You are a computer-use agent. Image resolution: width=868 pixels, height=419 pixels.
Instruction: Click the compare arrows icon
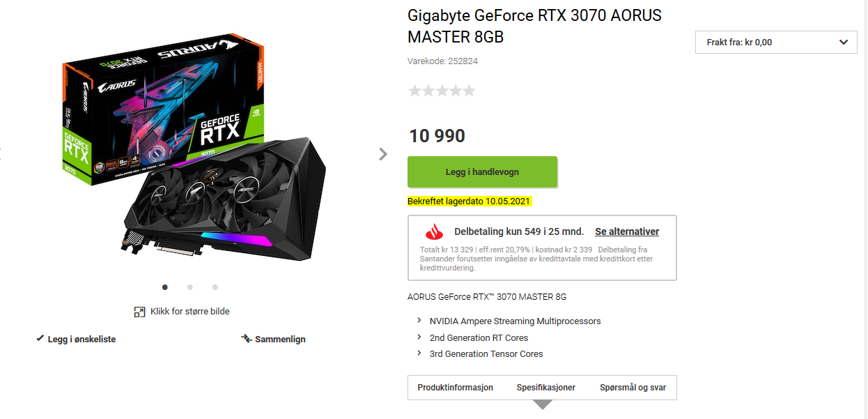[x=246, y=339]
